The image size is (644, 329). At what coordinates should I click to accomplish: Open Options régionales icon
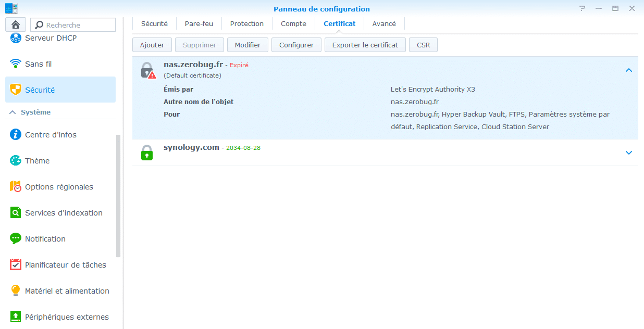coord(16,187)
